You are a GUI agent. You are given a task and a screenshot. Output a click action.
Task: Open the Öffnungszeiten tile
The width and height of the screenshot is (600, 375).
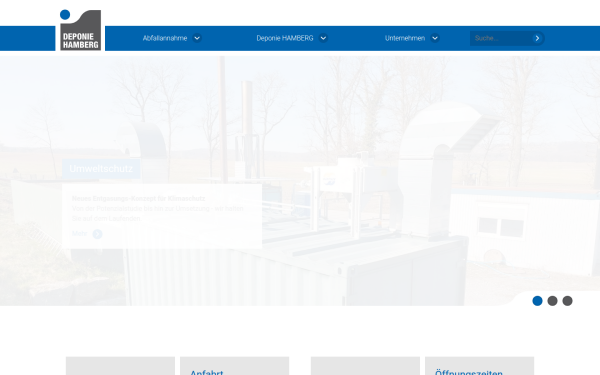(479, 366)
